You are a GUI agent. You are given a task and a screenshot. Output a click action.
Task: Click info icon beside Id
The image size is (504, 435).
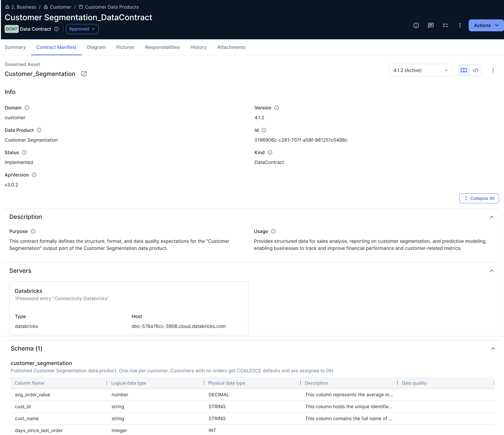[264, 130]
